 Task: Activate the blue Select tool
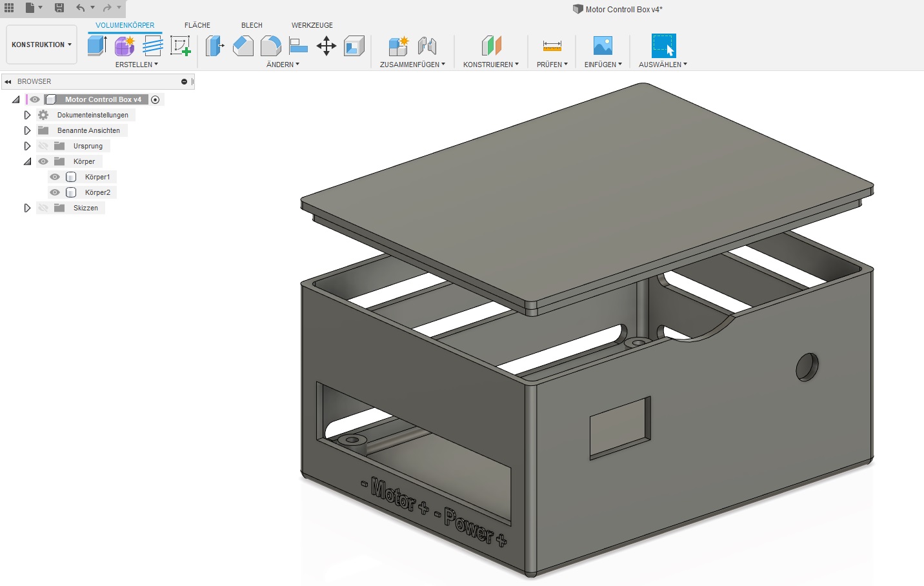(663, 45)
